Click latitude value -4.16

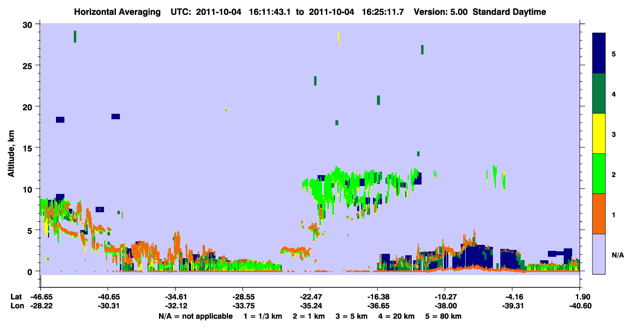[512, 297]
